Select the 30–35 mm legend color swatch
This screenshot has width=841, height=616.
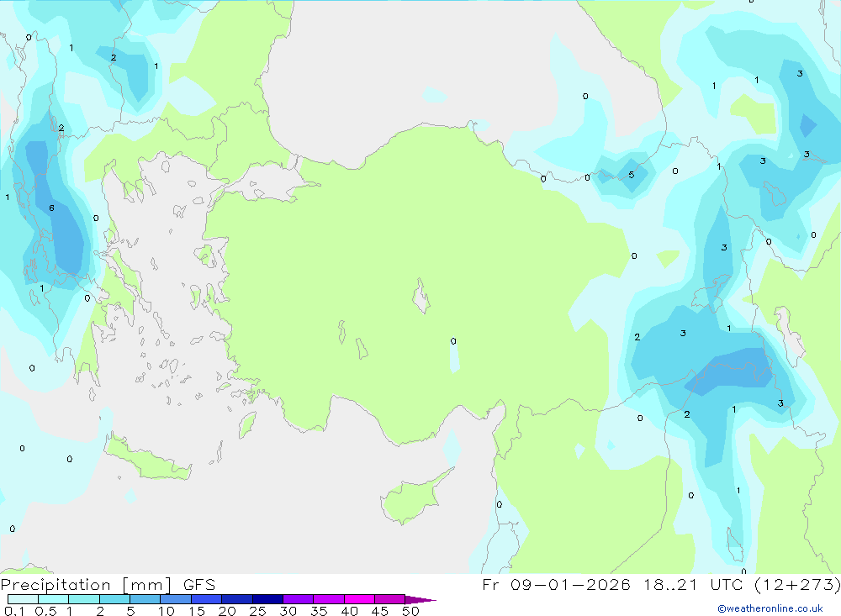pos(298,599)
